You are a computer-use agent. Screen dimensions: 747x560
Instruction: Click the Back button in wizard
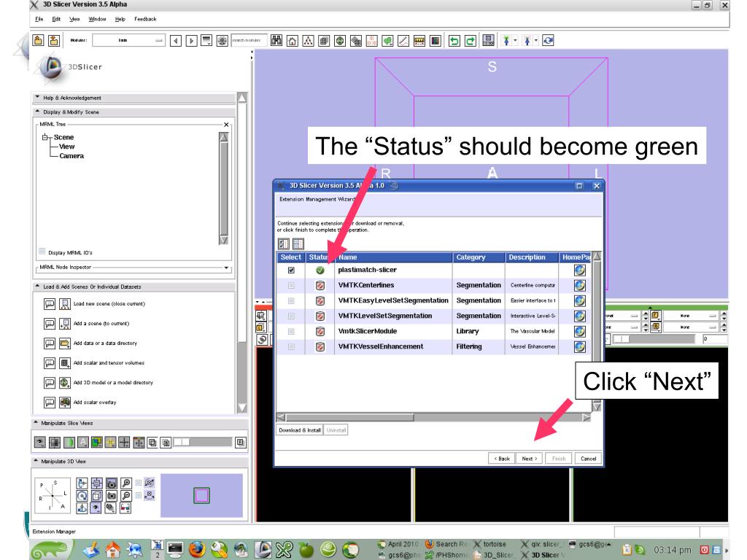click(502, 459)
